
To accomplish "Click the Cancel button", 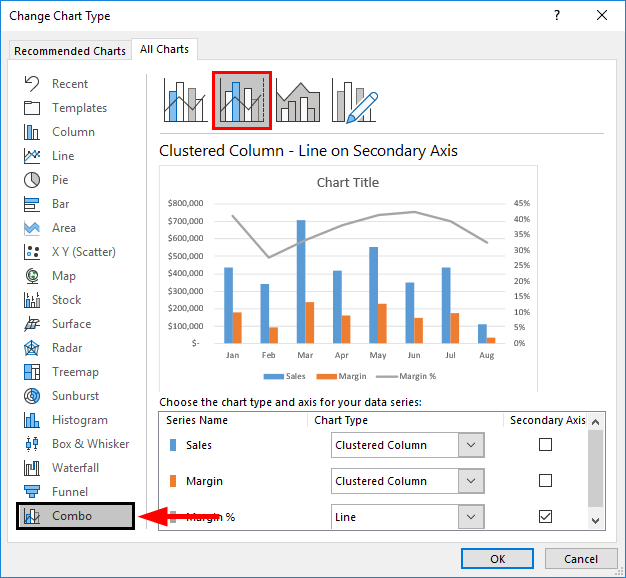I will [581, 558].
